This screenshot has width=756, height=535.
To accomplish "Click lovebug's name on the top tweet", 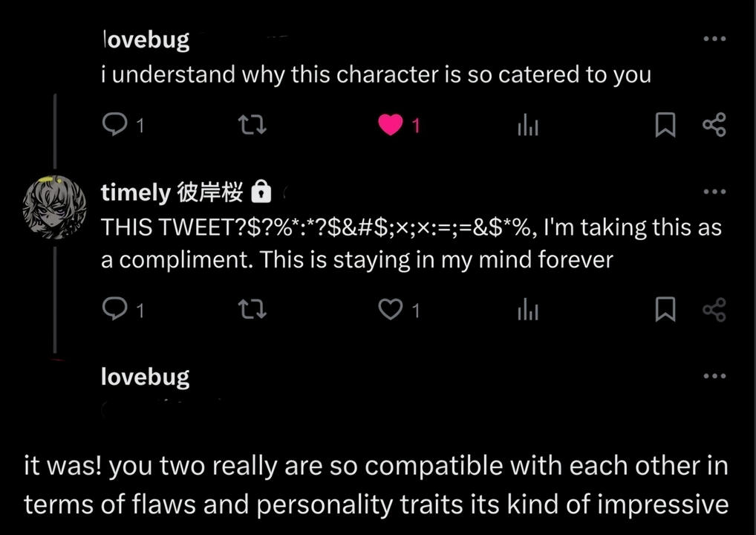I will click(x=146, y=39).
